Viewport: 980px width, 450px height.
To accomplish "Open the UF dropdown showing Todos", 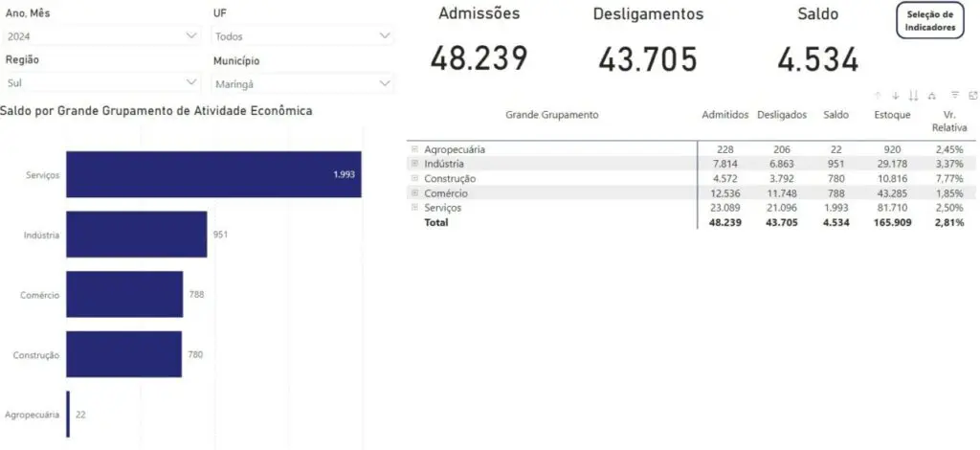I will [x=301, y=35].
